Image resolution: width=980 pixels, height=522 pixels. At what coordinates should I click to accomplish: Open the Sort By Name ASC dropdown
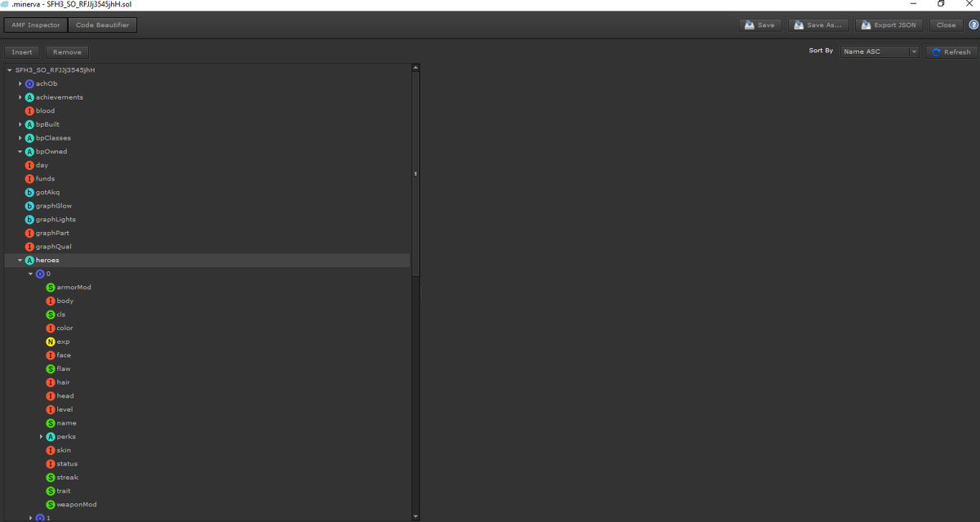880,51
